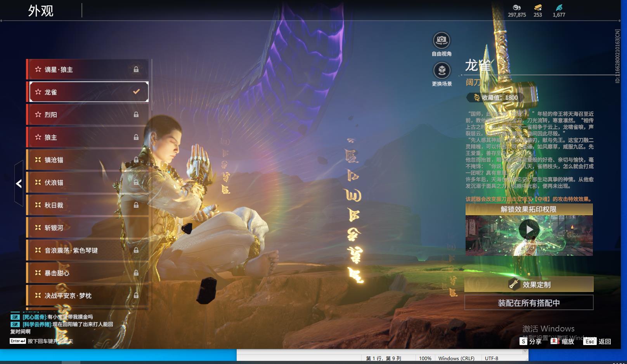
Task: Click the blue feather currency icon
Action: (559, 7)
